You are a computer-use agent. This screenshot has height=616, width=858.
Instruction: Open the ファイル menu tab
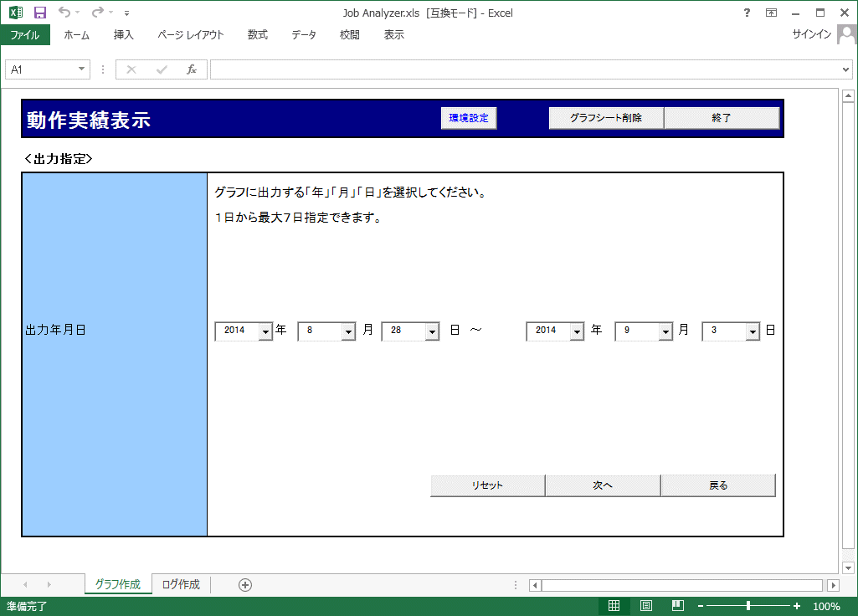pyautogui.click(x=25, y=35)
